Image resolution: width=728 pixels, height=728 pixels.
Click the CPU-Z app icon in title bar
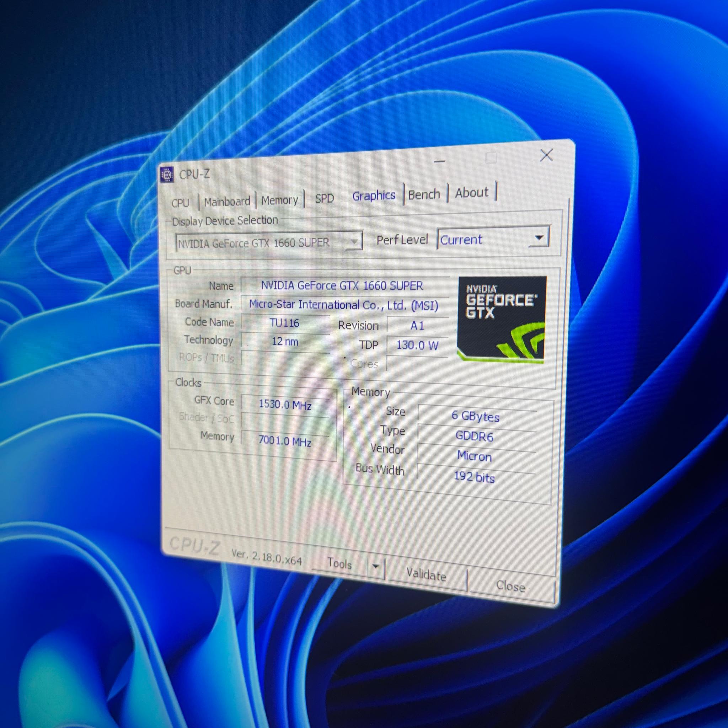tap(167, 175)
